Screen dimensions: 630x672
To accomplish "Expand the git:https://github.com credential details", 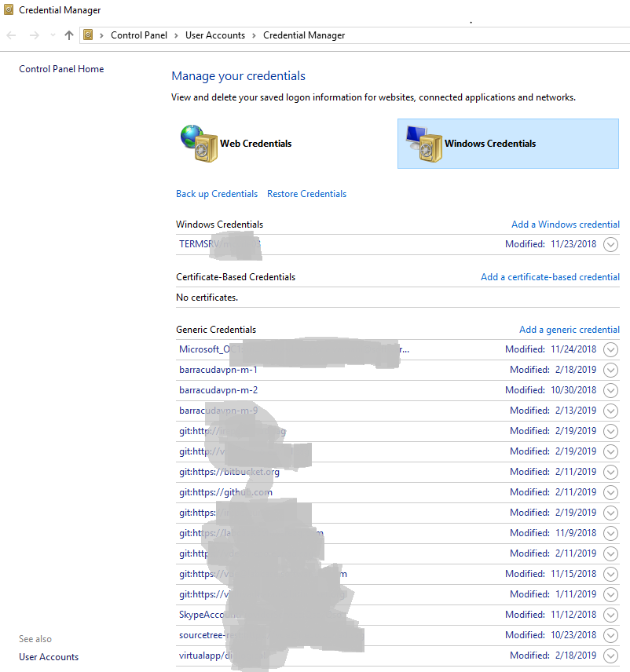I will (610, 492).
